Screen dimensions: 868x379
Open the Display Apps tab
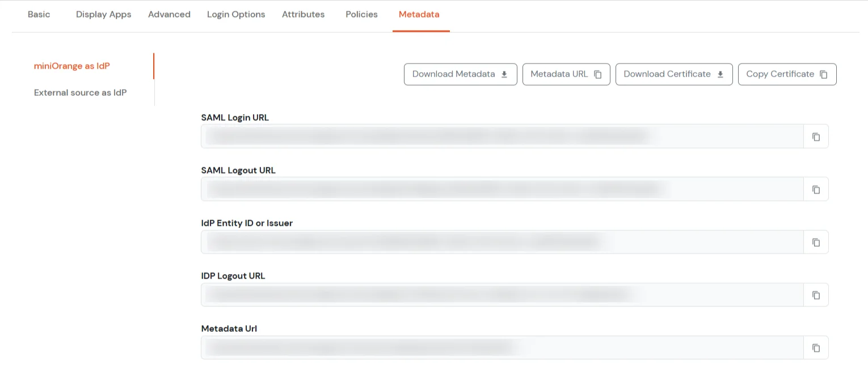103,14
